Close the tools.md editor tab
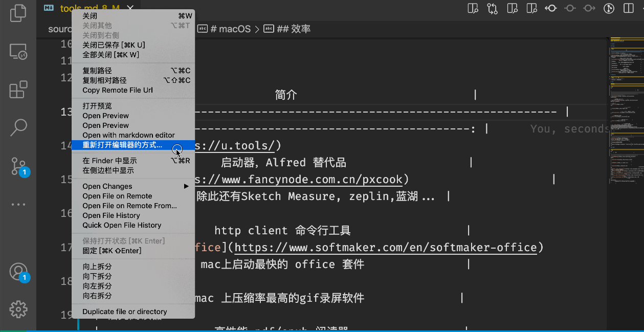The width and height of the screenshot is (644, 332). [130, 8]
